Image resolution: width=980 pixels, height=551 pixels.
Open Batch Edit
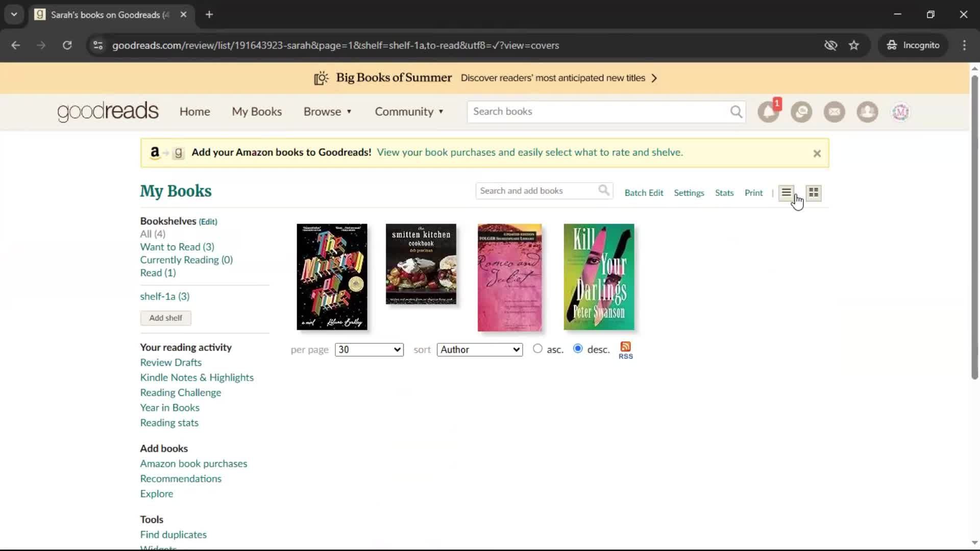coord(644,193)
